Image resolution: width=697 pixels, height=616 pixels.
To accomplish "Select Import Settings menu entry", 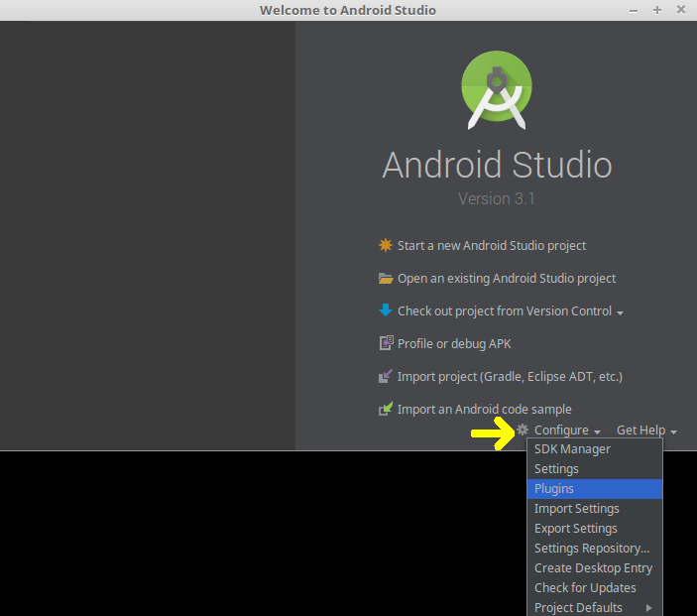I will tap(595, 508).
